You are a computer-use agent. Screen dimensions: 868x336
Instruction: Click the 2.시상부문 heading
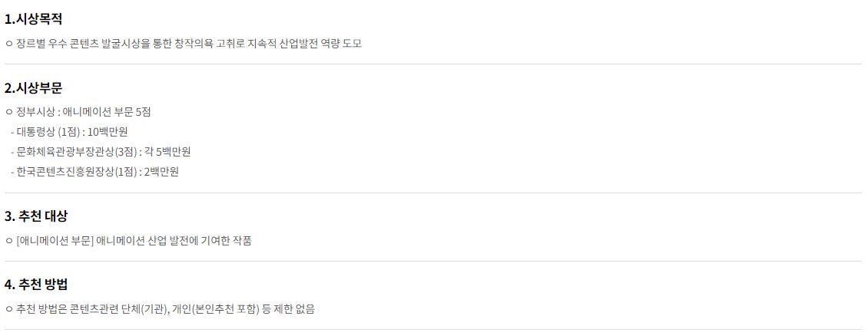point(33,88)
